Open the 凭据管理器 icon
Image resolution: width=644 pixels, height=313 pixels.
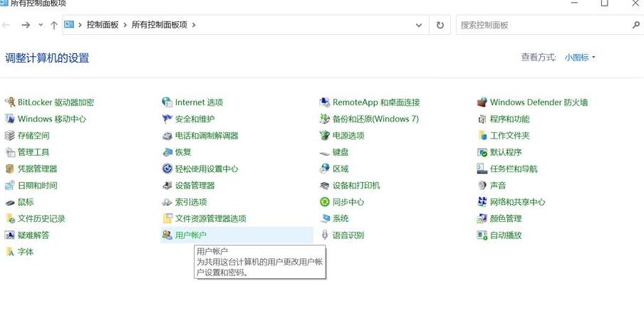pyautogui.click(x=10, y=169)
